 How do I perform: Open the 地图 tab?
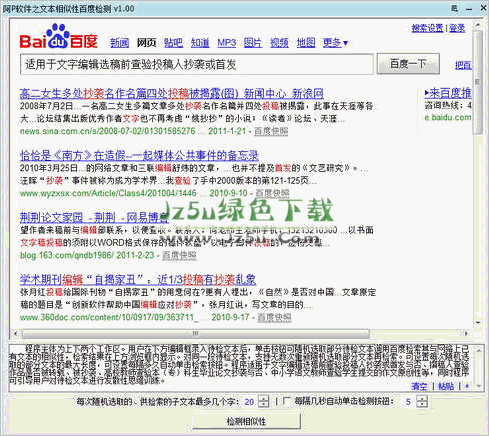pos(306,43)
